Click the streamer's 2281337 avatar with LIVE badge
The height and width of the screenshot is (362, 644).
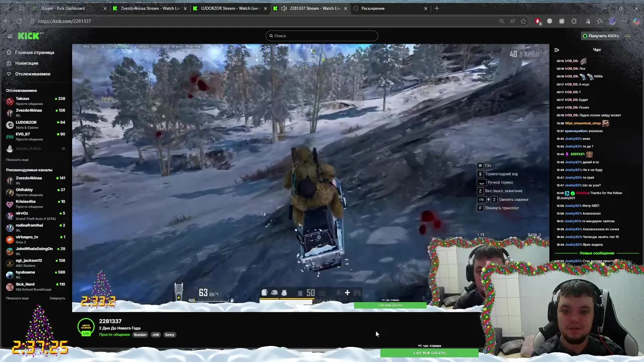pos(86,327)
